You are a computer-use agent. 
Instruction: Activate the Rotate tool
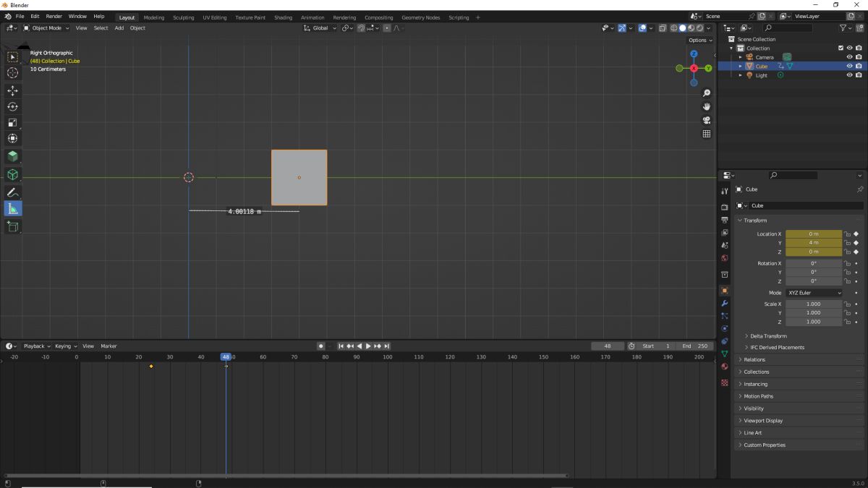(12, 107)
